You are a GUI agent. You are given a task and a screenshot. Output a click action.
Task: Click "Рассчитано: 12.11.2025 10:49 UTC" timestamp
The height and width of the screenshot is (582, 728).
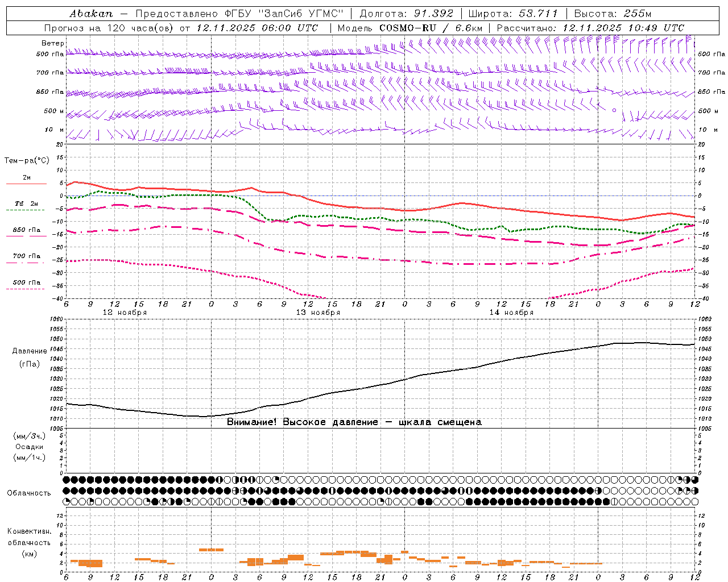[x=590, y=28]
